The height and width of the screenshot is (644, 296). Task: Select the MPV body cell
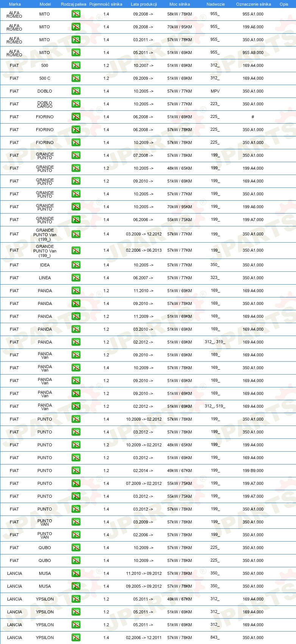click(215, 91)
